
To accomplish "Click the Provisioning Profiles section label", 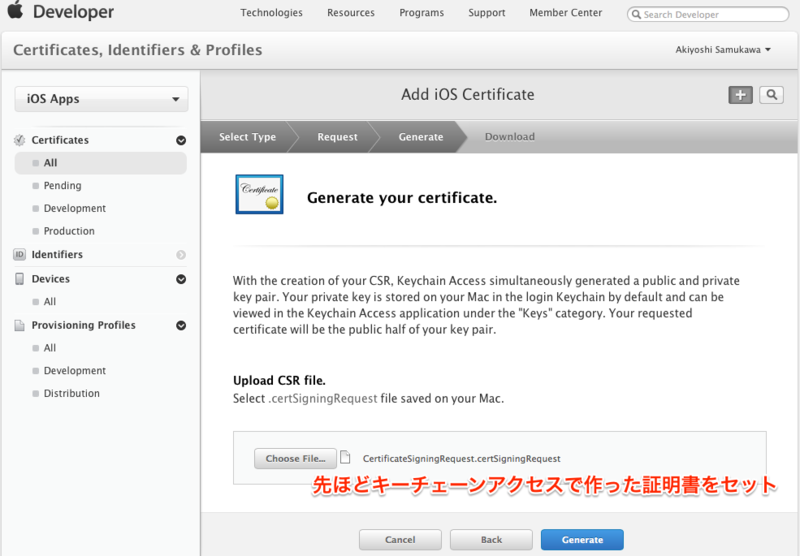I will click(x=84, y=325).
